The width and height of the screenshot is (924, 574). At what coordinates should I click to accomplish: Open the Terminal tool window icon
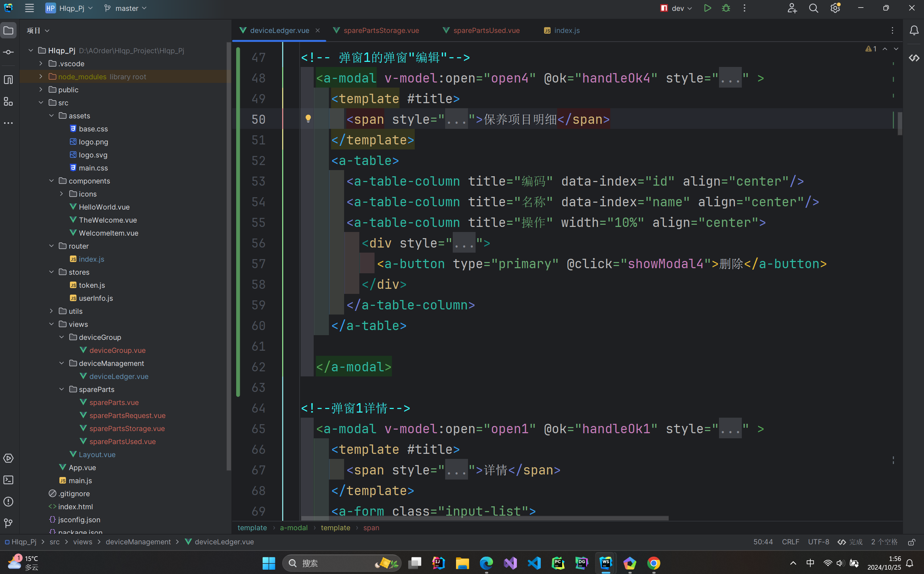8,480
